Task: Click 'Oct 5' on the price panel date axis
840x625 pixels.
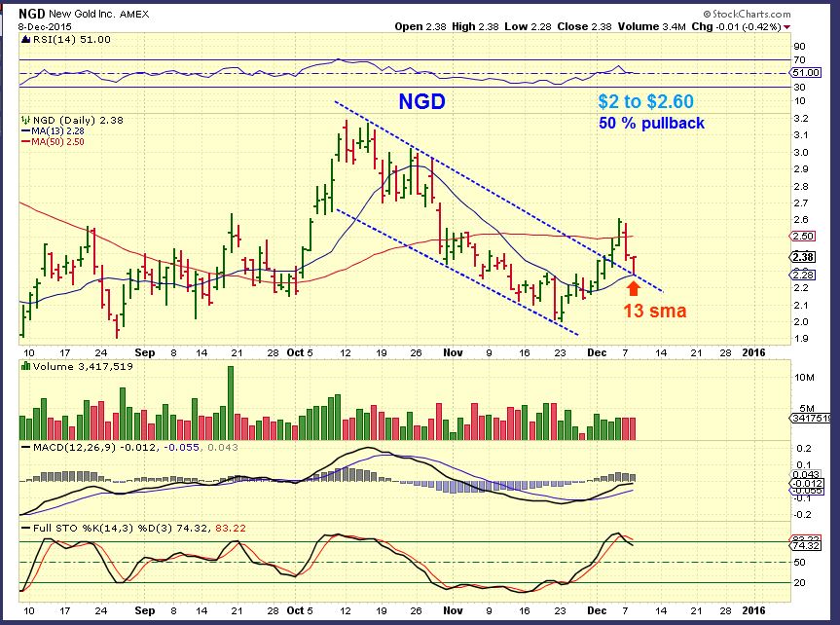Action: click(x=300, y=352)
